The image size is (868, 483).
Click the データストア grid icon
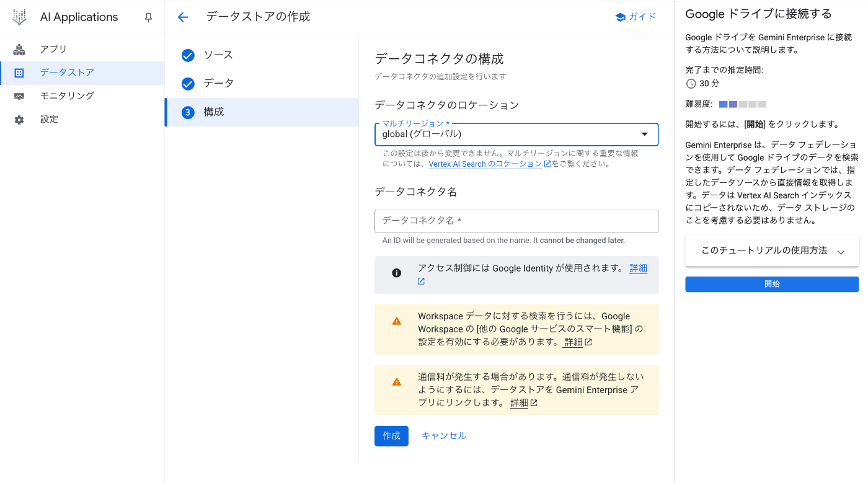(19, 73)
